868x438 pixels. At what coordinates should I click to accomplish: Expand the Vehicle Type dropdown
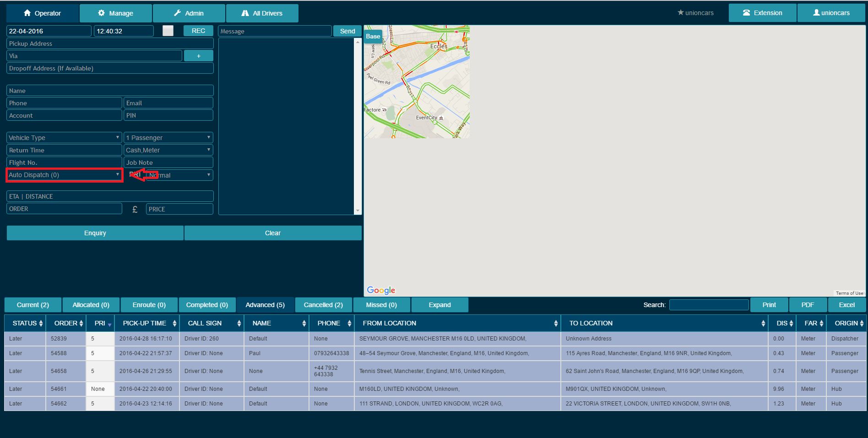click(x=64, y=137)
